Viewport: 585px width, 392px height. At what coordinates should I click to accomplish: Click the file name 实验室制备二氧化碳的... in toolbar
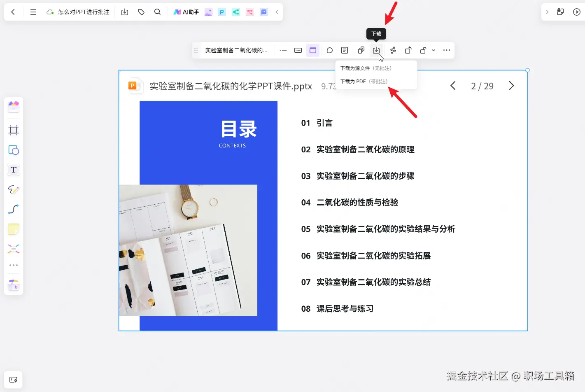tap(236, 50)
